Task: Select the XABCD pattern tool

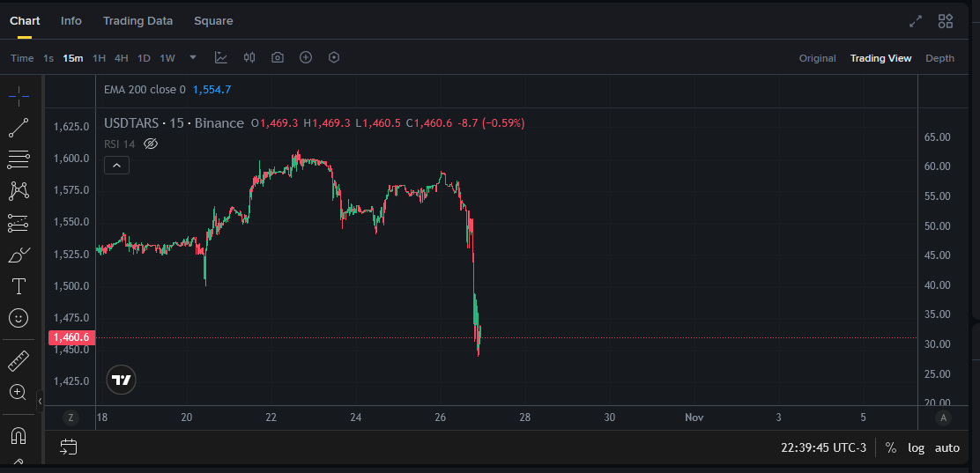Action: click(19, 191)
